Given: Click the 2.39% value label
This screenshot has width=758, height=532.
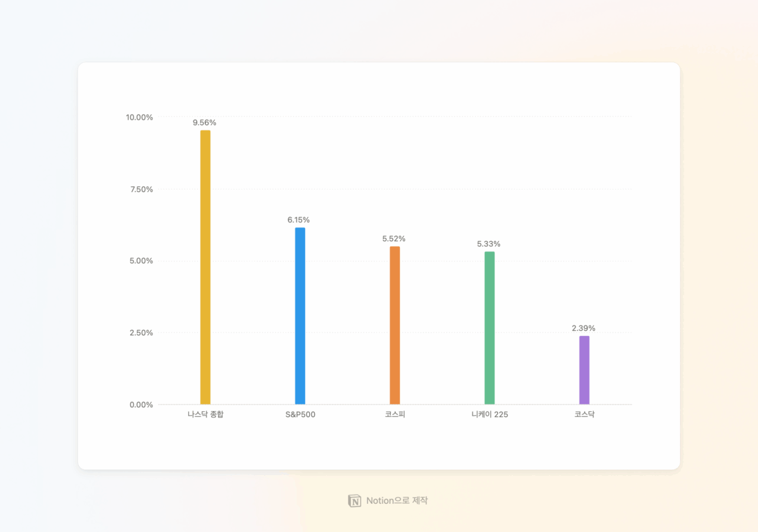Looking at the screenshot, I should coord(584,328).
